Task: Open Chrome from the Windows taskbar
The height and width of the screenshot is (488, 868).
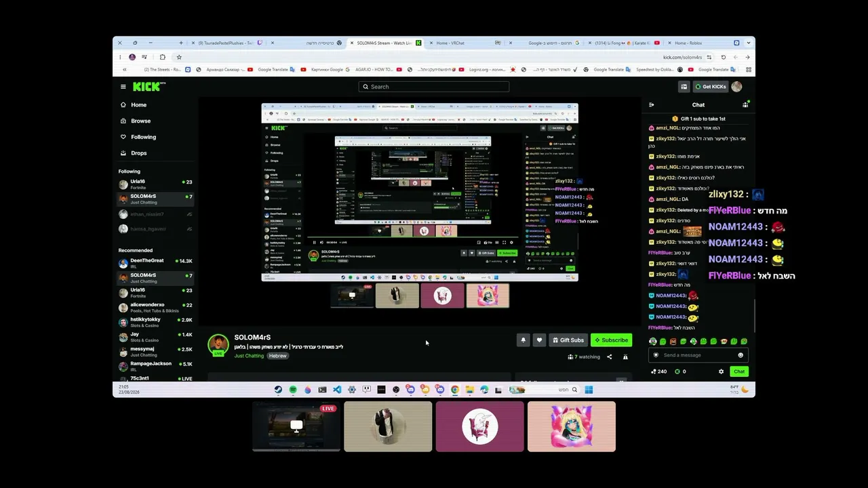Action: click(x=454, y=390)
